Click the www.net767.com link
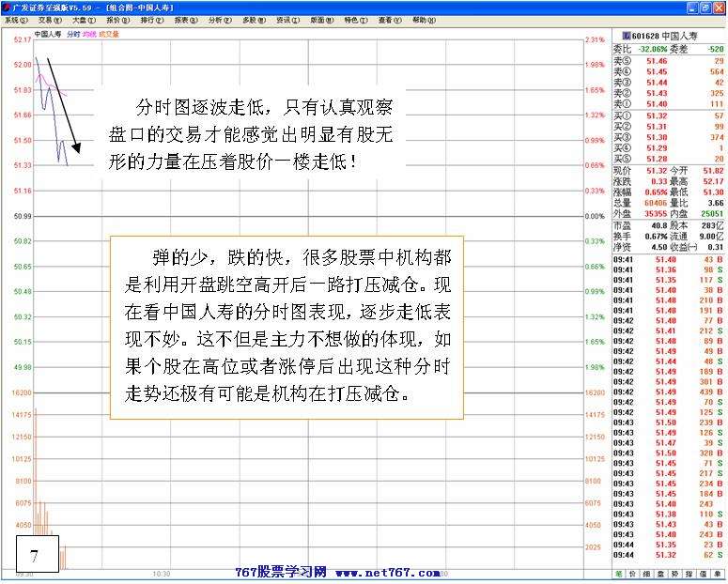This screenshot has height=584, width=728. [x=388, y=572]
